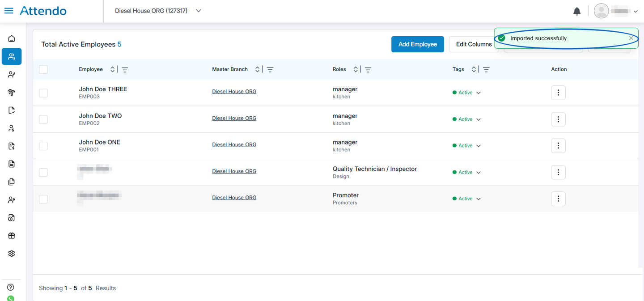Click the user avatar in the header
Viewport: 644px width, 301px height.
tap(601, 11)
